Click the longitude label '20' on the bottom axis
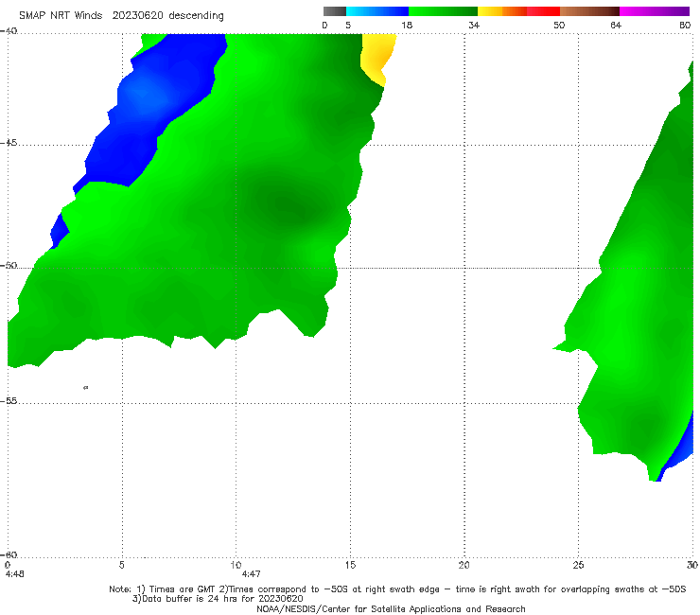Viewport: 700px width, 615px height. (x=464, y=565)
